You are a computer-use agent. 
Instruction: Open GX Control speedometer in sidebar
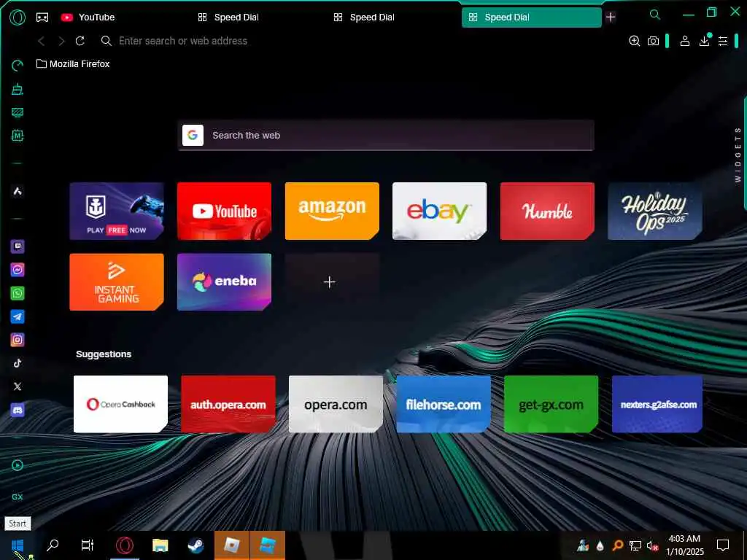(x=18, y=66)
